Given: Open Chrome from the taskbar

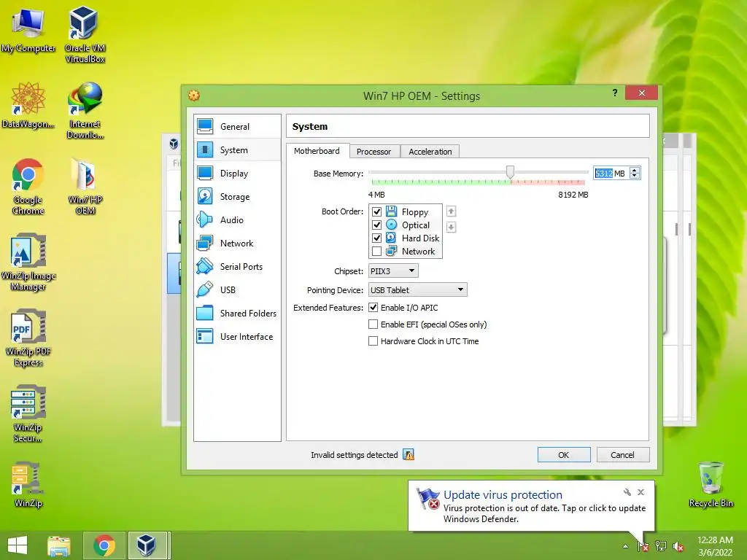Looking at the screenshot, I should tap(104, 545).
